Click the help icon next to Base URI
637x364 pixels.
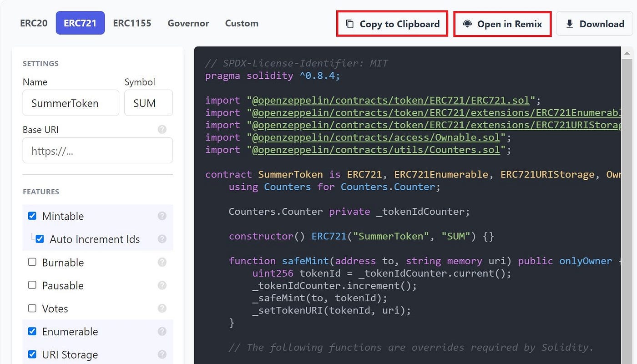[x=162, y=129]
